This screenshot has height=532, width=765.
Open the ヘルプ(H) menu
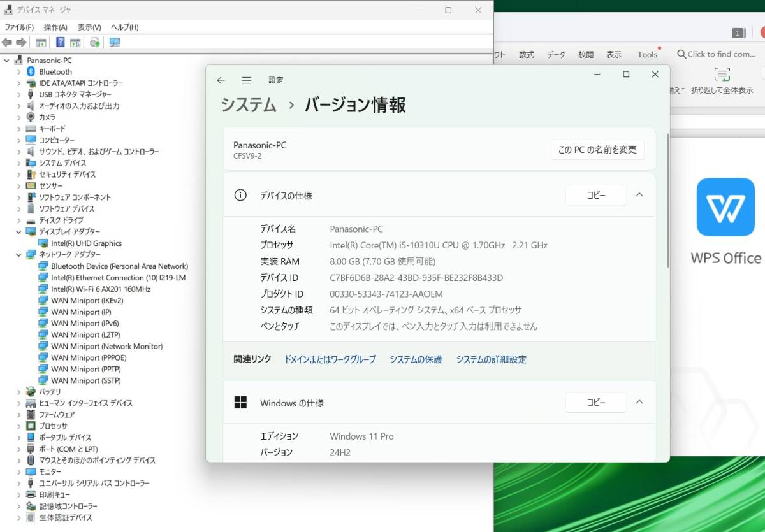tap(124, 27)
